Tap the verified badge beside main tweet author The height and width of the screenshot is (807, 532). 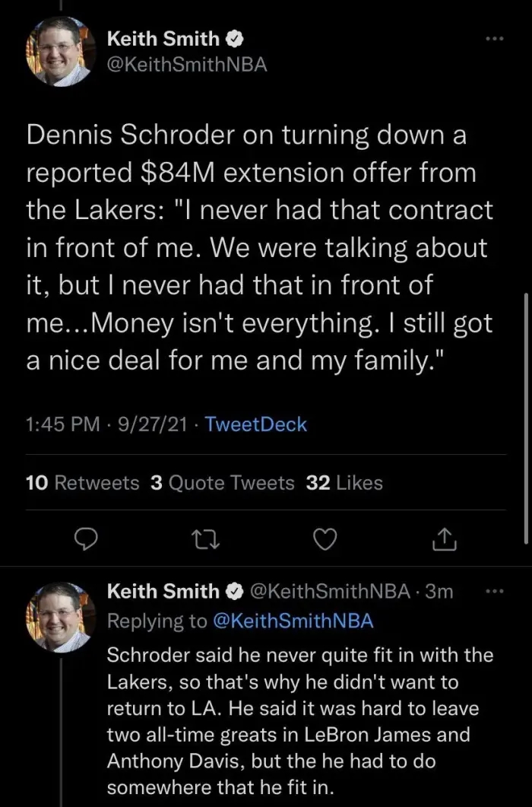pos(236,38)
